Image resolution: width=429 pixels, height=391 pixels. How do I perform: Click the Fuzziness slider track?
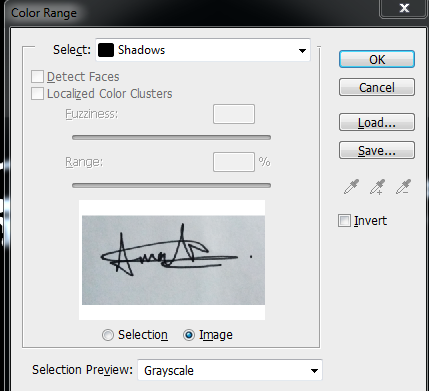(171, 137)
